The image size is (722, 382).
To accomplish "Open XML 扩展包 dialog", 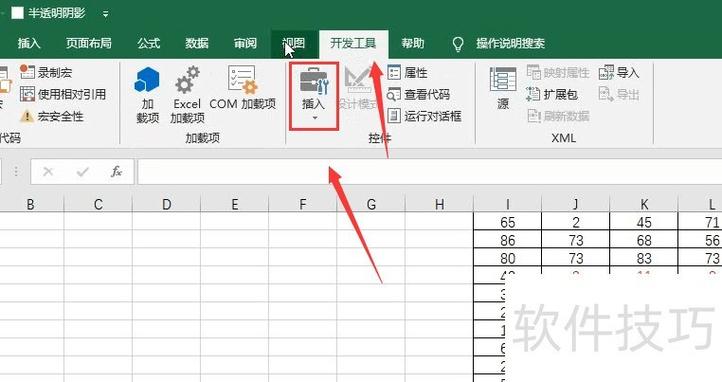I will click(552, 94).
